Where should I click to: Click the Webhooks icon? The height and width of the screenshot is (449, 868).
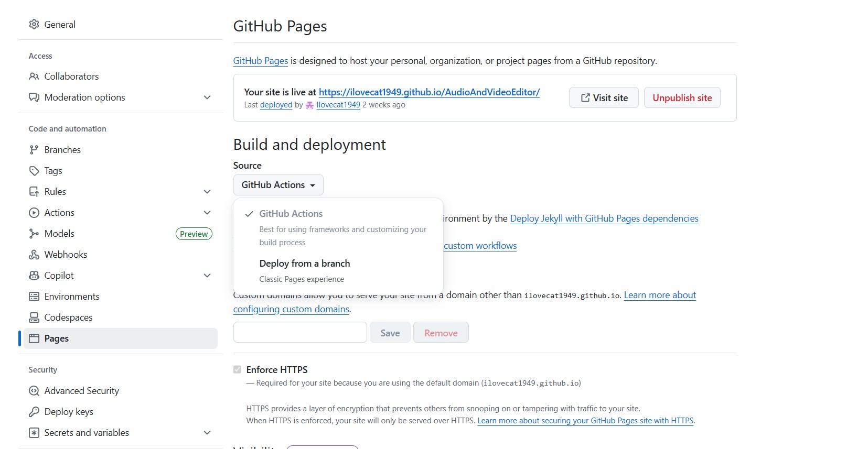pyautogui.click(x=34, y=255)
